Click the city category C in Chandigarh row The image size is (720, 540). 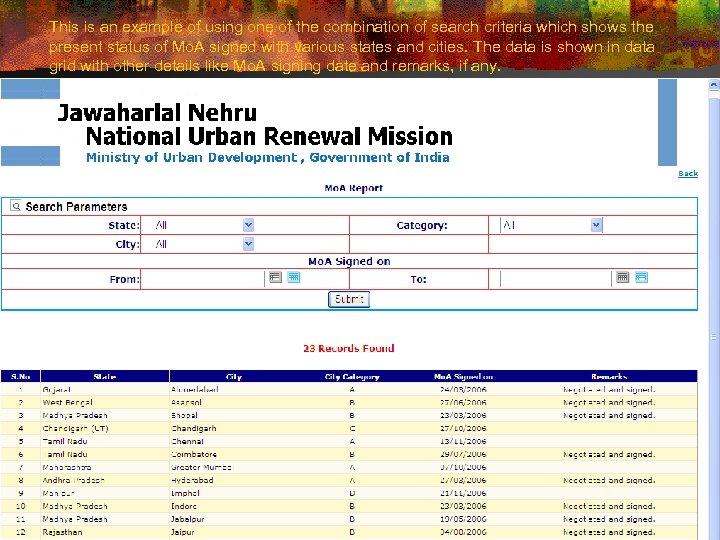[352, 428]
